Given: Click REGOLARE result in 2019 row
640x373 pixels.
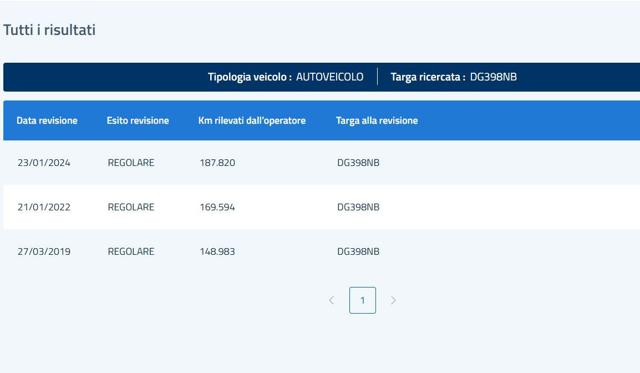Looking at the screenshot, I should pyautogui.click(x=131, y=252).
